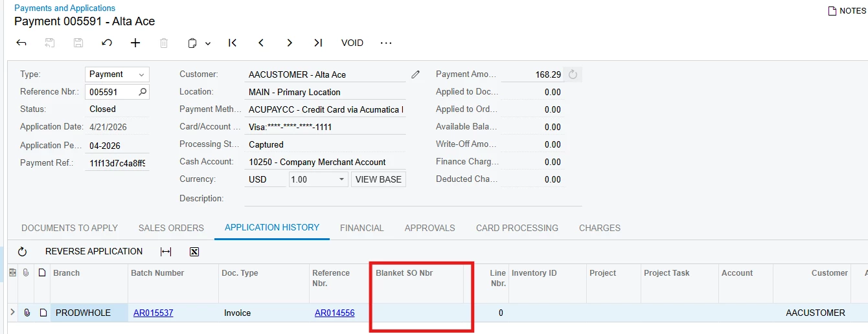Go to the first record

[233, 43]
